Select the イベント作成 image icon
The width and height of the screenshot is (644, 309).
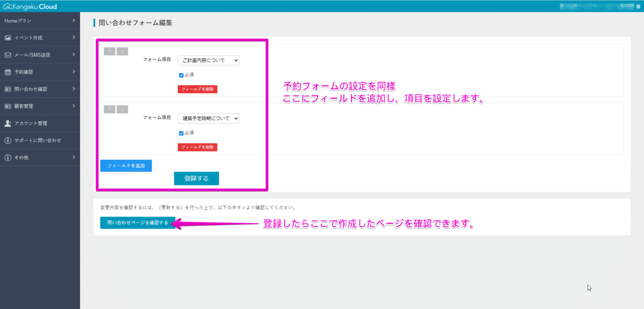click(x=8, y=38)
